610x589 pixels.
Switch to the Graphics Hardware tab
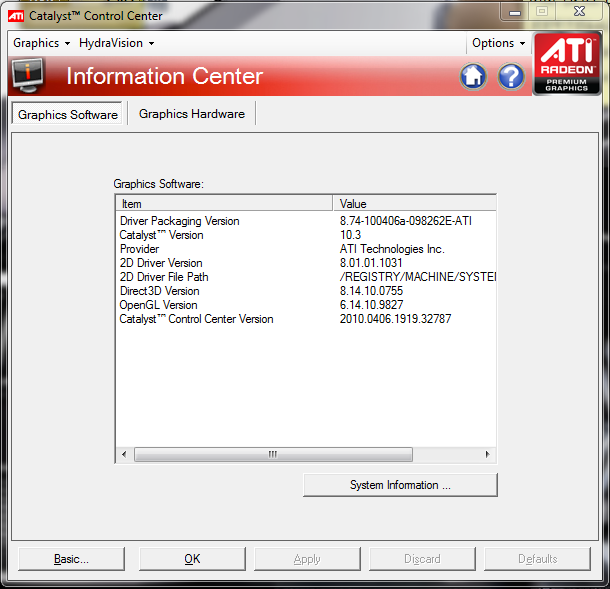click(x=192, y=114)
